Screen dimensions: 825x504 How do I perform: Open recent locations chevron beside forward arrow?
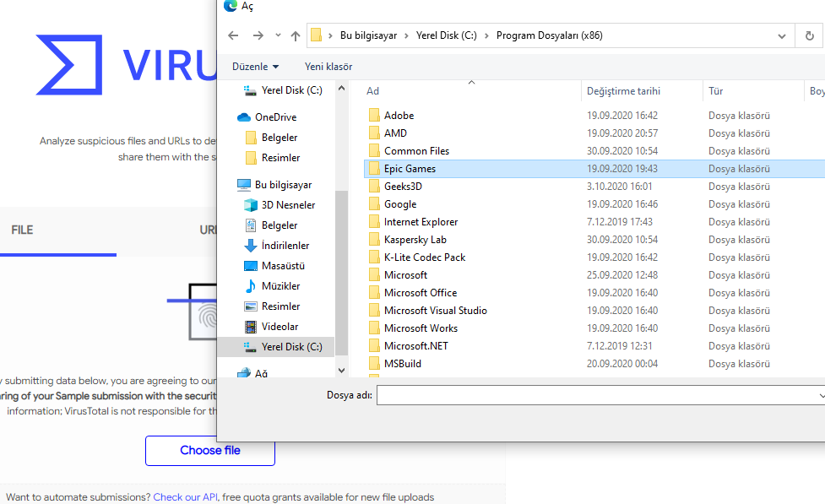(x=278, y=35)
